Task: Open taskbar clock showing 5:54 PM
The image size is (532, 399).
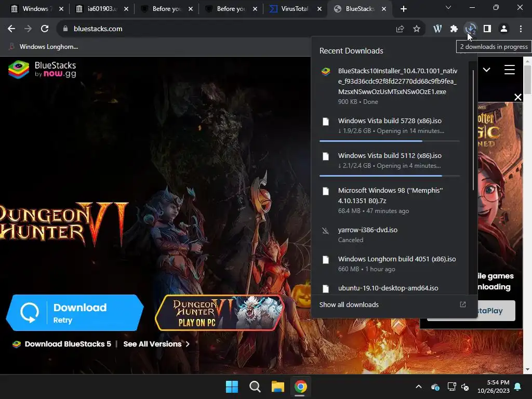Action: point(494,387)
